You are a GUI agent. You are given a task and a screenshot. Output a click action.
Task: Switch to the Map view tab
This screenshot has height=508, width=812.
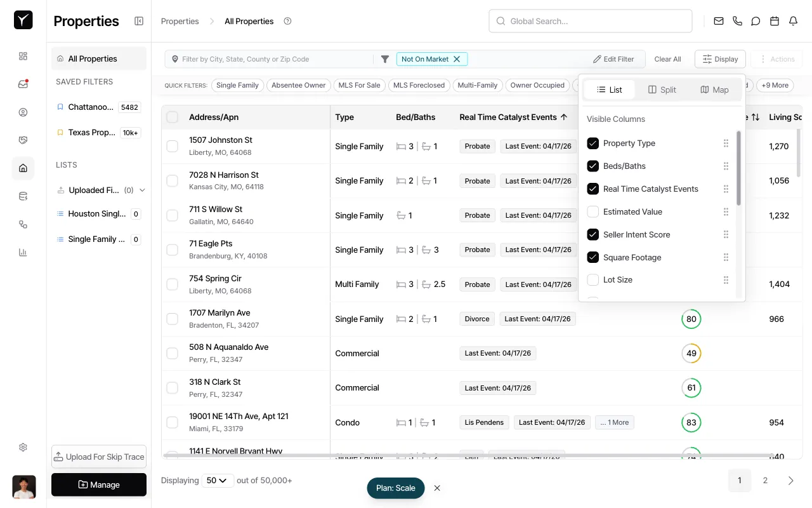pos(714,90)
